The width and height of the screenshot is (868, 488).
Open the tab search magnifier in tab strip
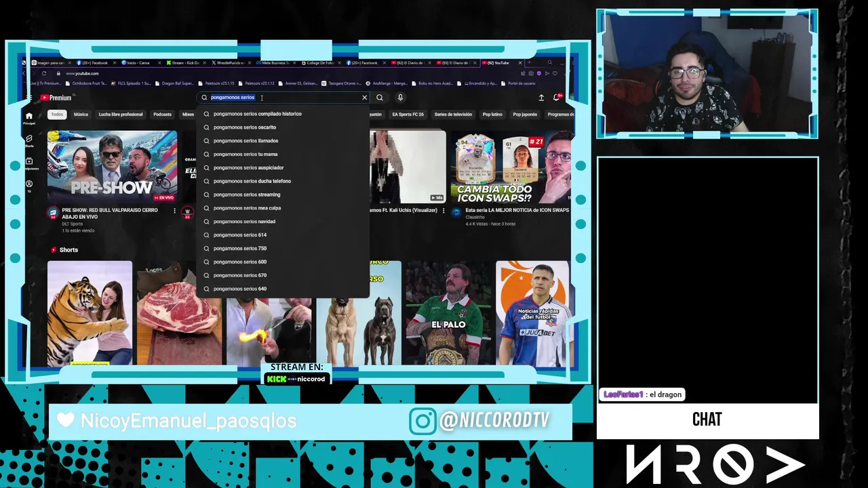point(550,62)
